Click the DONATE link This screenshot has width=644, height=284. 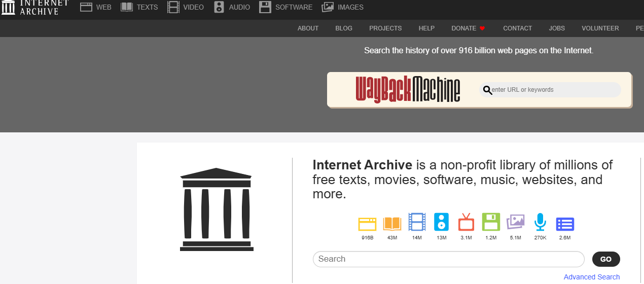[464, 28]
